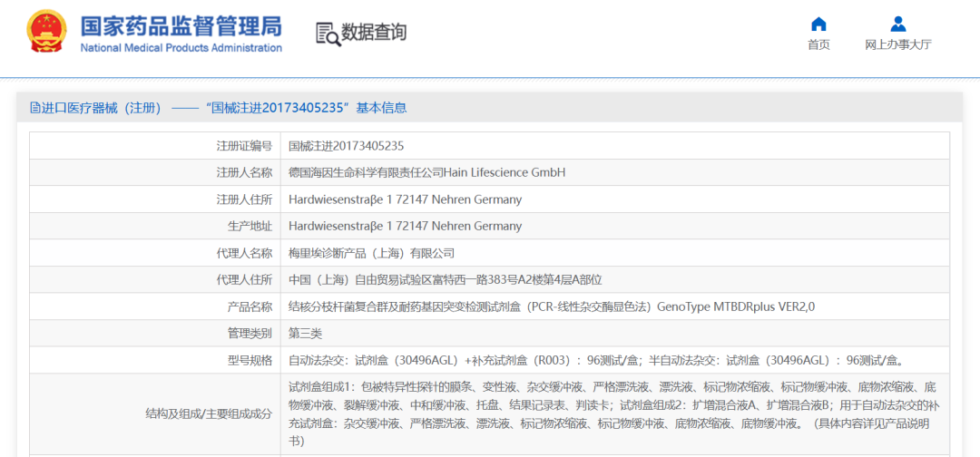Viewport: 980px width, 457px height.
Task: Click the 代理人住所 agent address value
Action: tap(445, 279)
